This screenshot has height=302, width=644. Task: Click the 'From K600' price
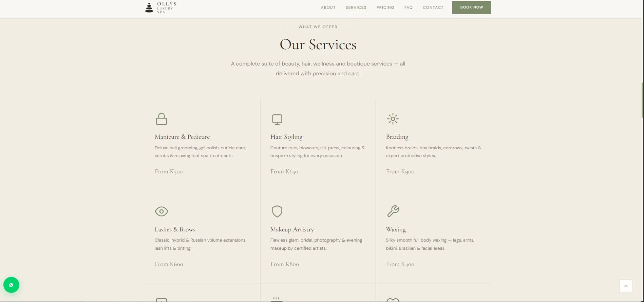pyautogui.click(x=169, y=264)
